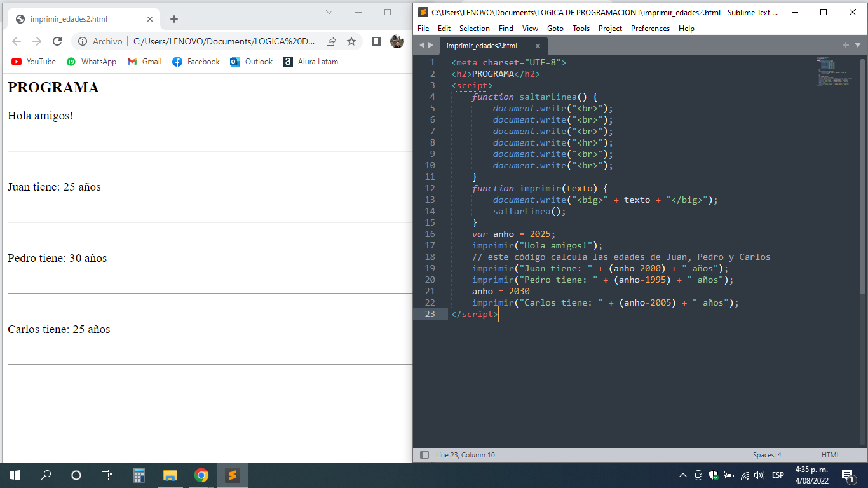This screenshot has height=488, width=868.
Task: Open the site information icon next to Archivo
Action: (x=83, y=41)
